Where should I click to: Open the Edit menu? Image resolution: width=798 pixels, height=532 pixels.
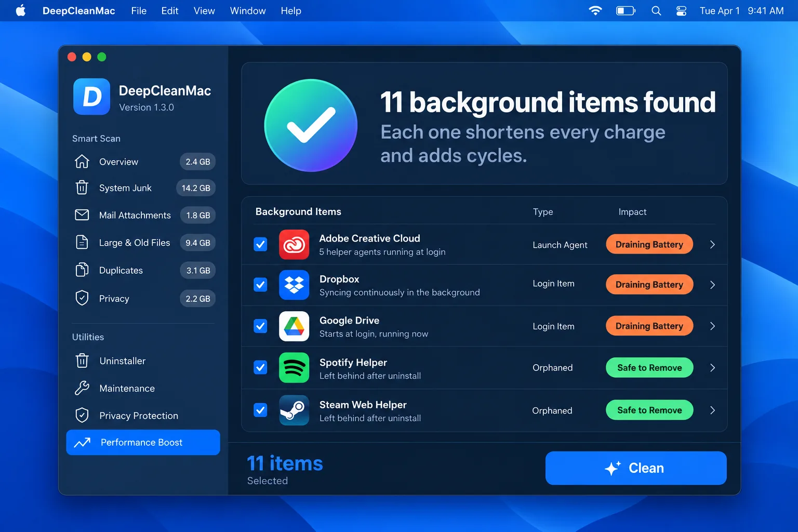click(x=170, y=11)
